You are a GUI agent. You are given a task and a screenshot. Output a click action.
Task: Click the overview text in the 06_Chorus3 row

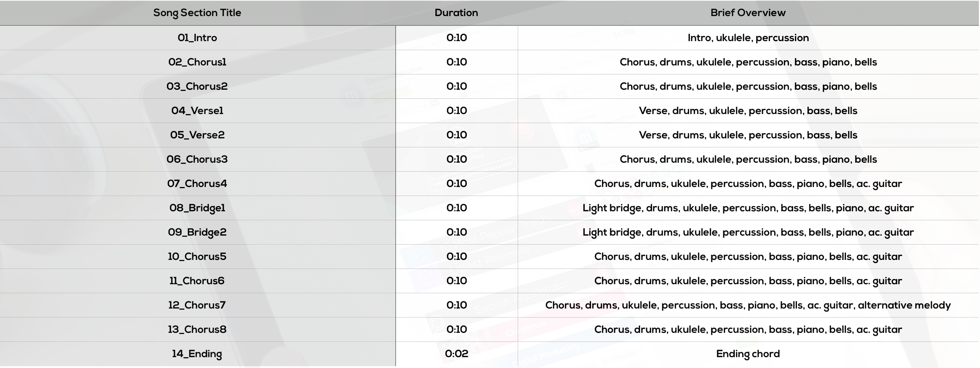pos(748,160)
